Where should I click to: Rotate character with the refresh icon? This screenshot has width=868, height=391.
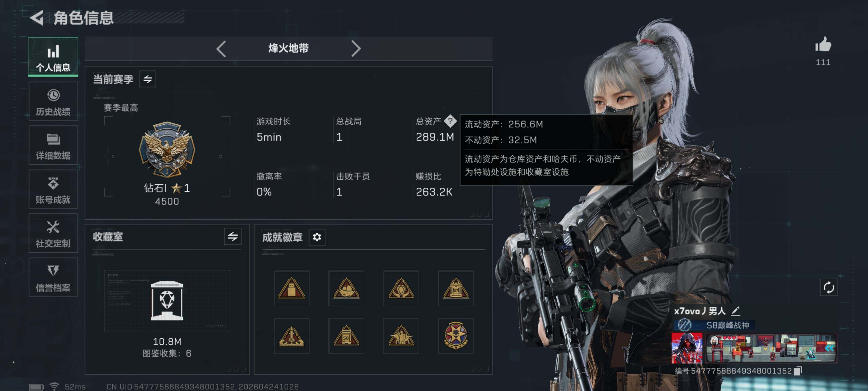pyautogui.click(x=829, y=288)
